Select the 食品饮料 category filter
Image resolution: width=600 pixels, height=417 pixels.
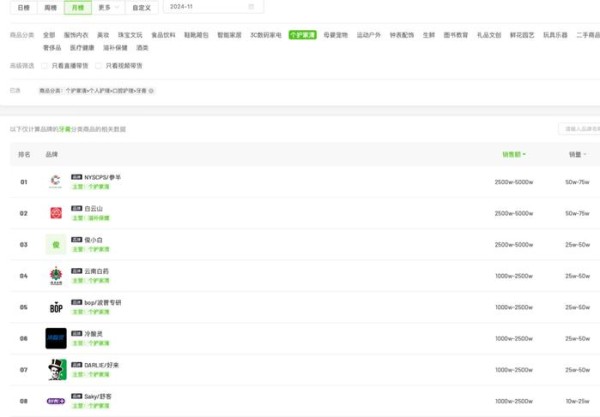click(x=163, y=35)
